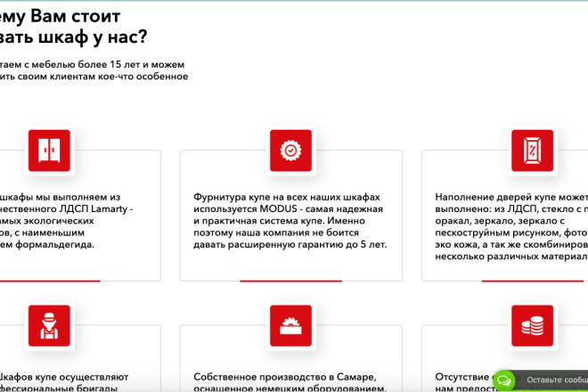Click the worker installer icon
The image size is (588, 392).
point(49,325)
